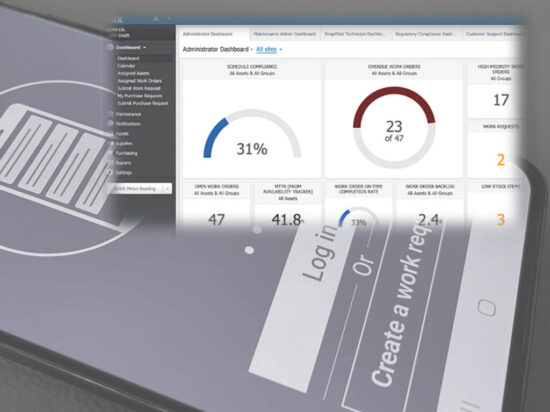
Task: Click the user profile icon in top bar
Action: click(x=156, y=18)
